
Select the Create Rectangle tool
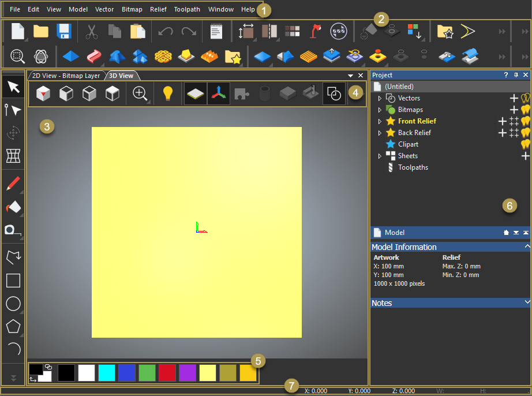(x=13, y=281)
